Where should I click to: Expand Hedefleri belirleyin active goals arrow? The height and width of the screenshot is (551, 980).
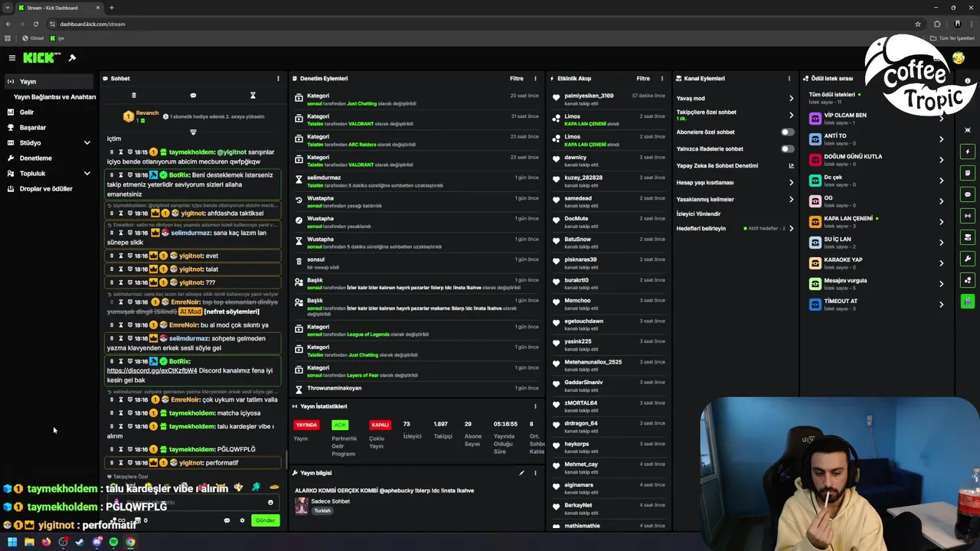coord(791,228)
